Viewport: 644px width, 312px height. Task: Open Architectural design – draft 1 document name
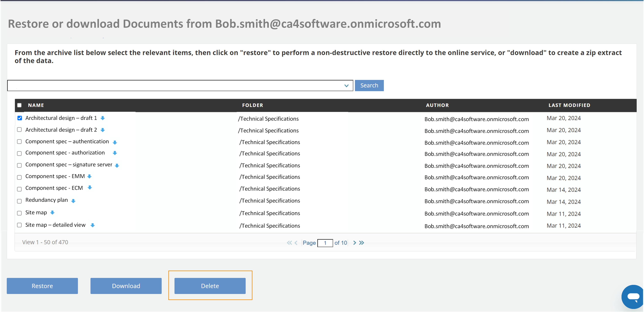point(61,118)
